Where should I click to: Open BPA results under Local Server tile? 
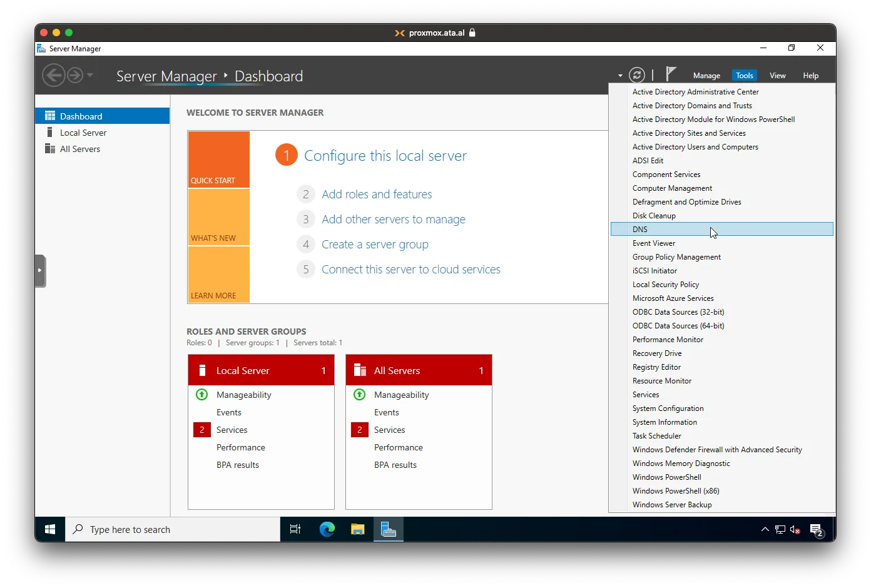coord(238,465)
